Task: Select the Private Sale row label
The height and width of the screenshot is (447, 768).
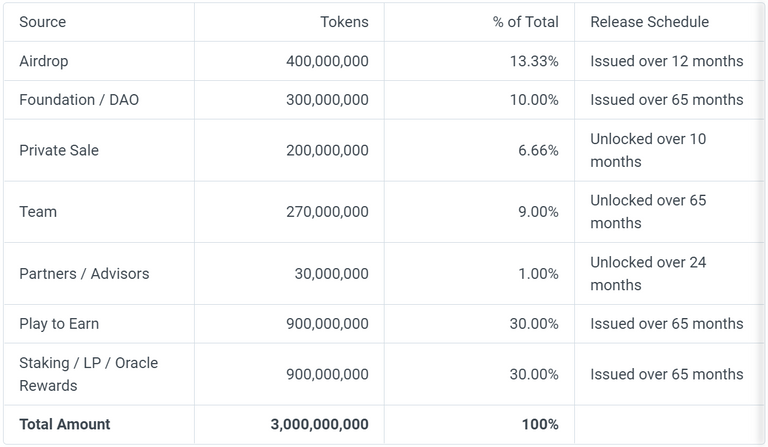Action: (x=59, y=150)
